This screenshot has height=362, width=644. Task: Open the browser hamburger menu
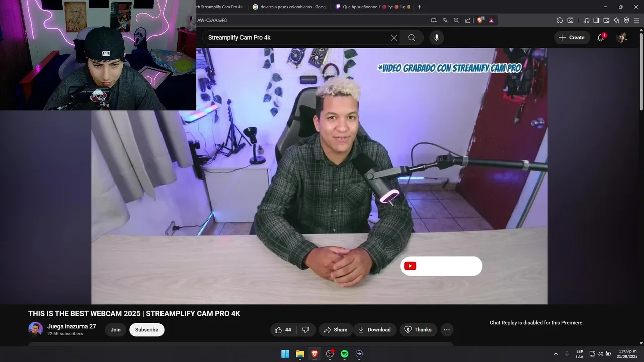point(636,20)
